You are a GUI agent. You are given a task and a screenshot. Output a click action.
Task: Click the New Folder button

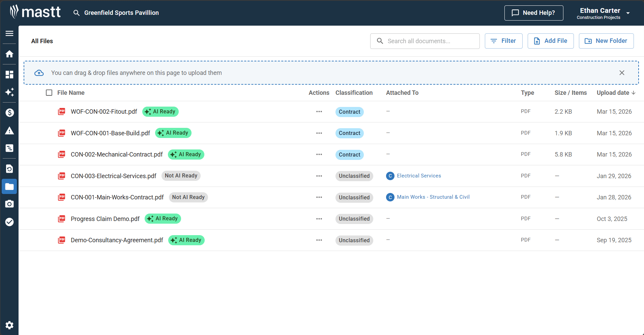[606, 41]
